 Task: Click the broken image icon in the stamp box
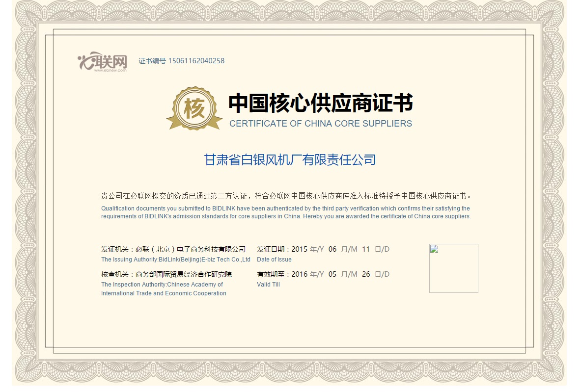434,249
